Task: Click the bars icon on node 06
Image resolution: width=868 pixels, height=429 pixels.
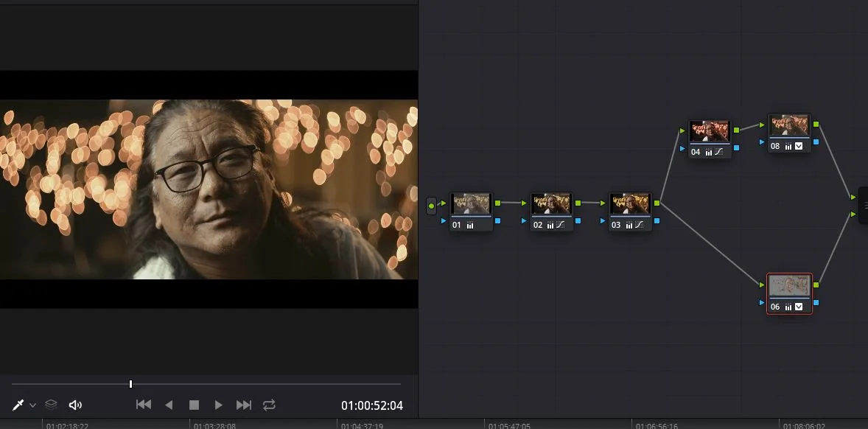Action: (788, 307)
